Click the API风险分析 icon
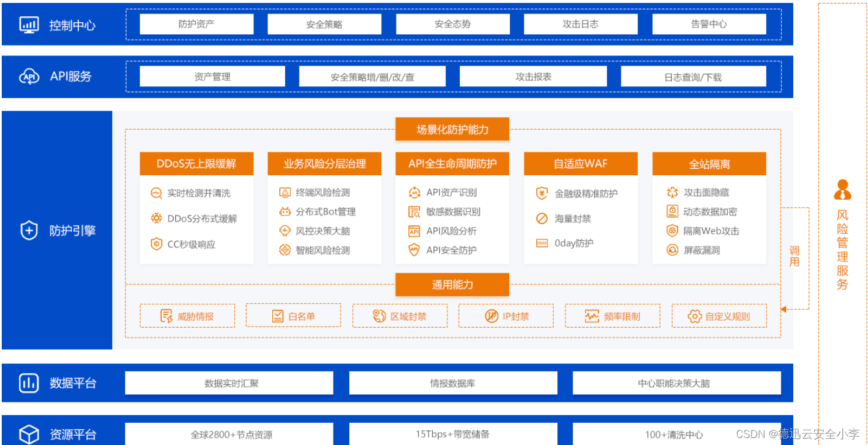The image size is (868, 445). (414, 231)
